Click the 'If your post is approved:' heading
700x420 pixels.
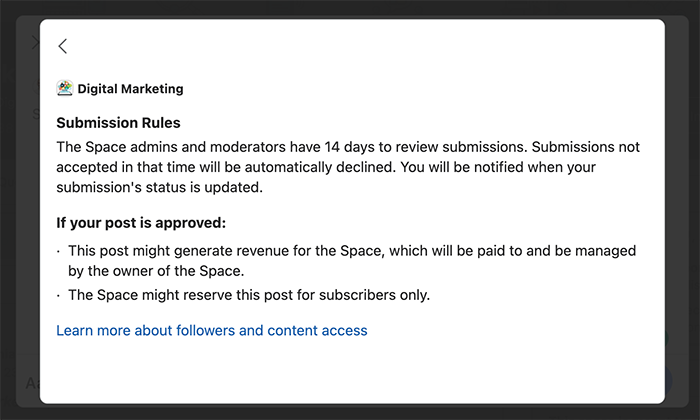[x=141, y=223]
